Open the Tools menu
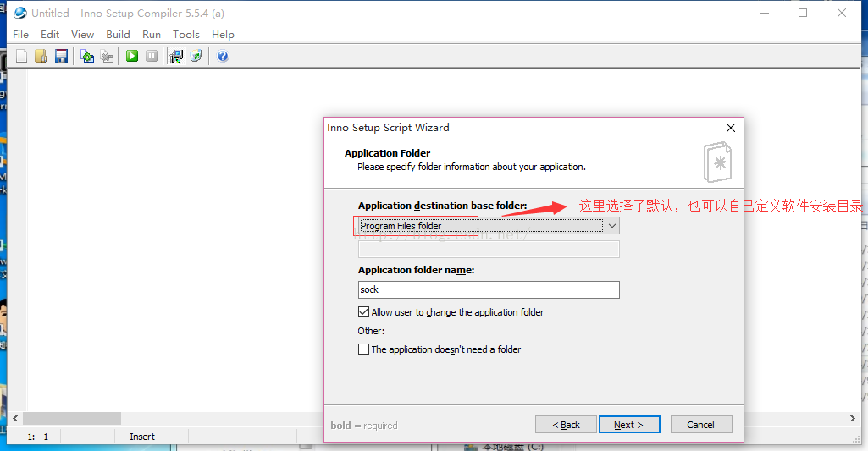This screenshot has width=868, height=451. pyautogui.click(x=186, y=35)
